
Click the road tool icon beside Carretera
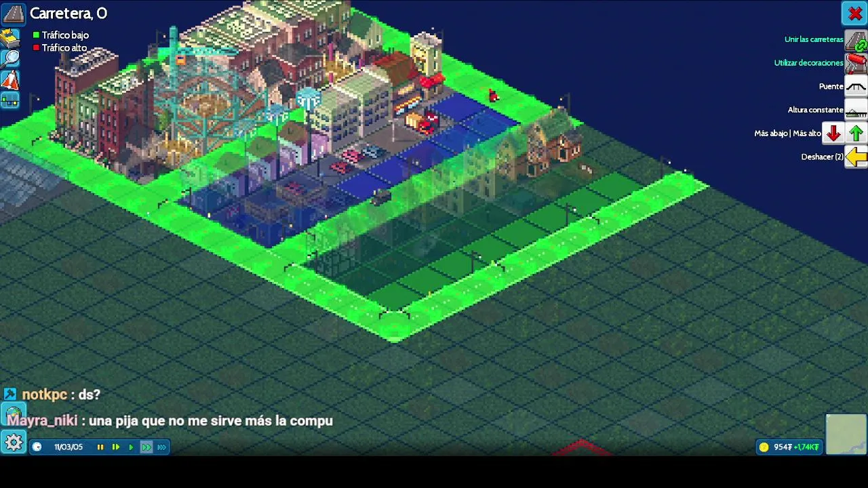point(14,13)
